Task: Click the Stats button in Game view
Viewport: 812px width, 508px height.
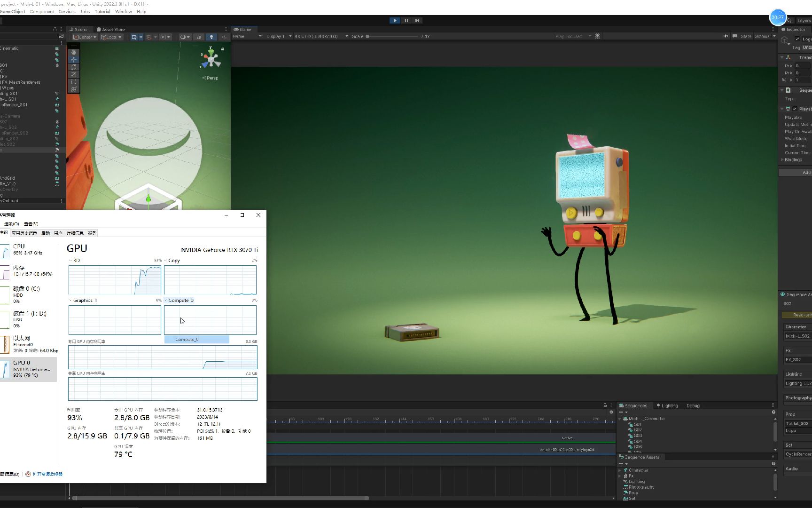Action: click(746, 36)
